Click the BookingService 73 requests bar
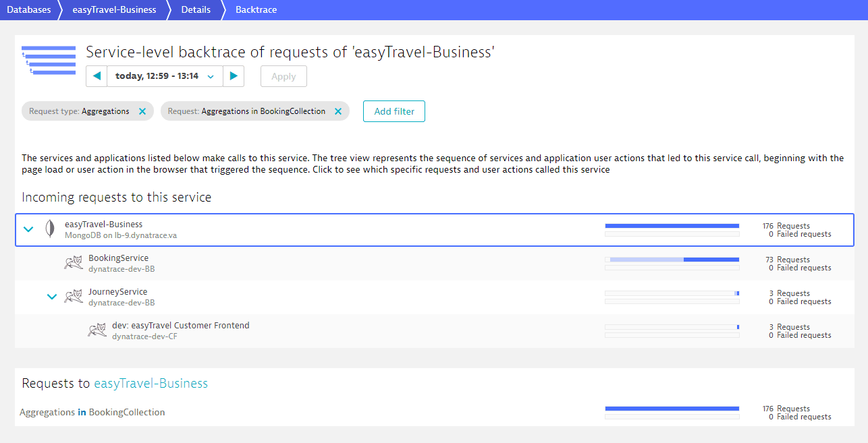 click(672, 260)
